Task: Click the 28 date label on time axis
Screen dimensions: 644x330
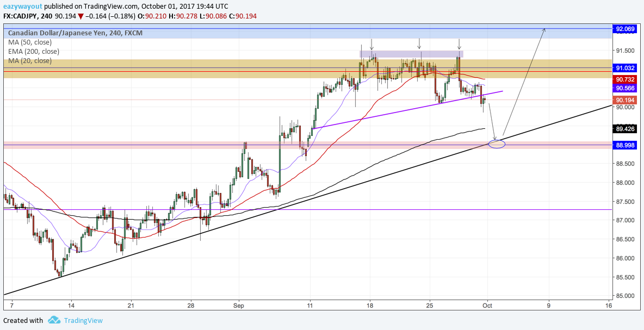Action: point(190,306)
